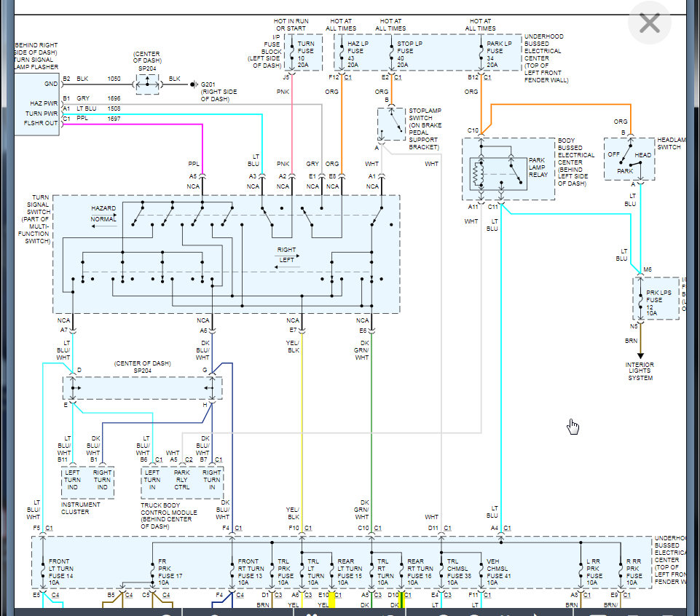Click the headlamp switch symbol
700x616 pixels.
pos(629,159)
